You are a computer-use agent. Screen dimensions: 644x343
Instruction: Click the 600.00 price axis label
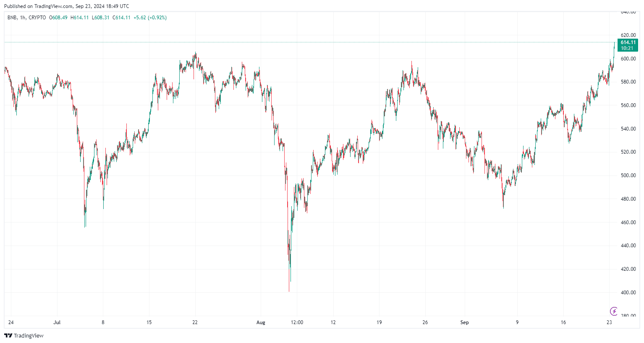pyautogui.click(x=628, y=59)
